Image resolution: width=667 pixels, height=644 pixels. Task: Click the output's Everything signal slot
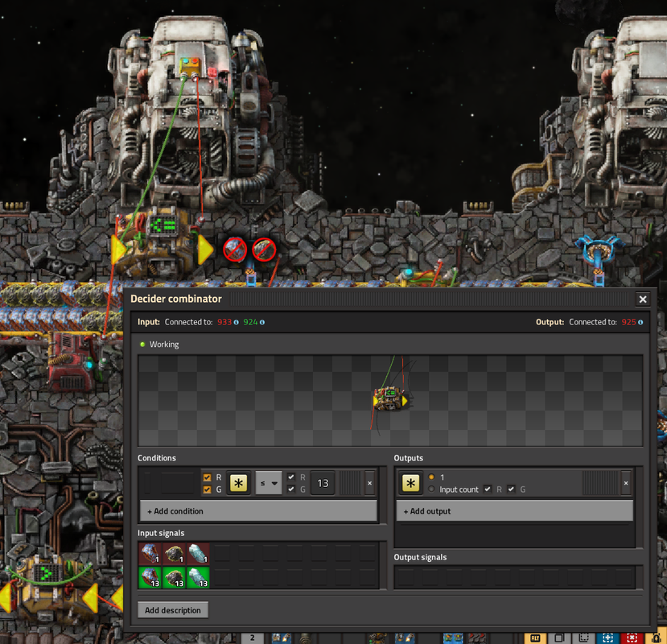[410, 483]
